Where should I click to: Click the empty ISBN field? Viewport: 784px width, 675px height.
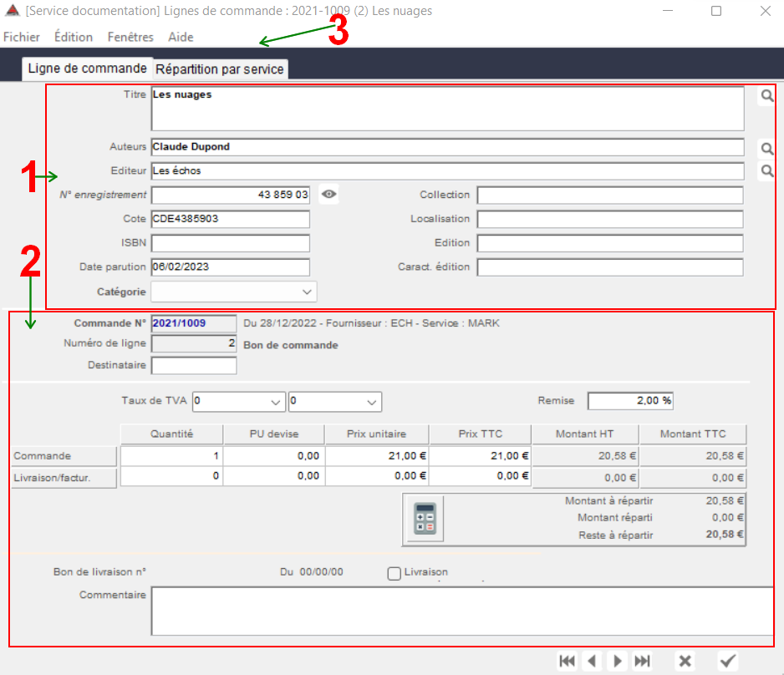coord(231,243)
